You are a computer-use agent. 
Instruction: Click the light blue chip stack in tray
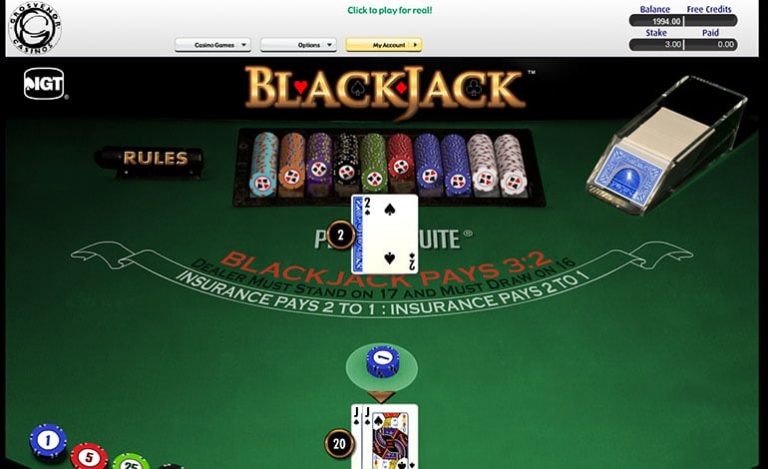click(265, 165)
